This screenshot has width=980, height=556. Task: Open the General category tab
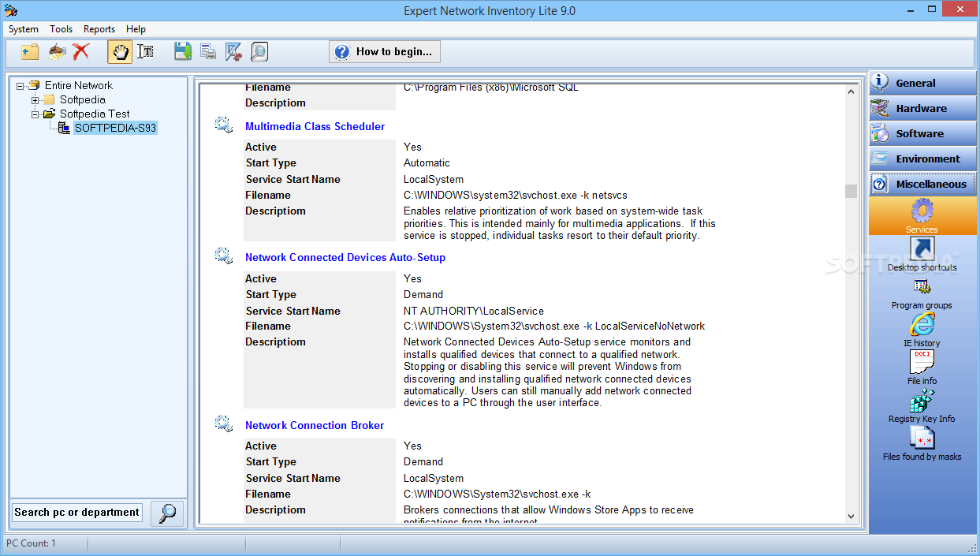[922, 83]
